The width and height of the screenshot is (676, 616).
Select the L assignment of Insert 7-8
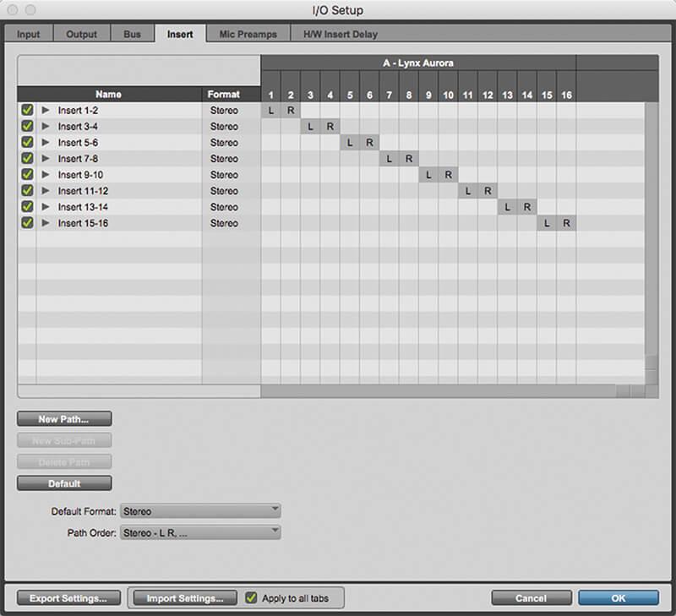[390, 159]
